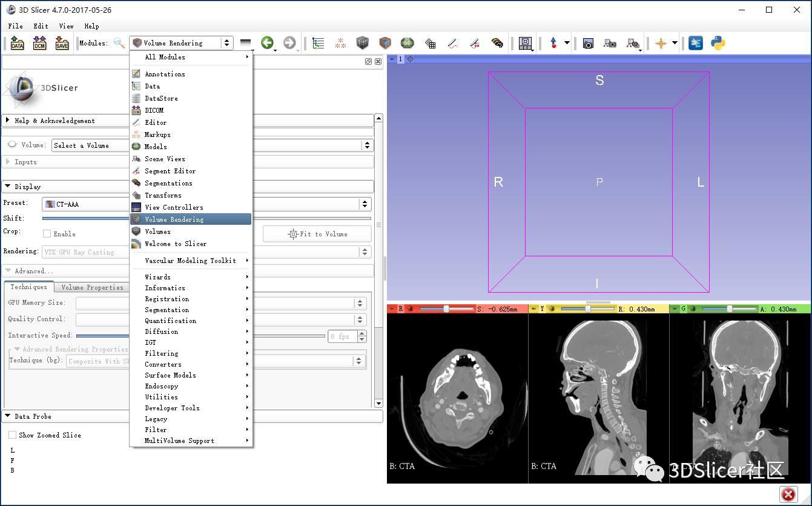The width and height of the screenshot is (812, 506).
Task: Switch to the Techniques tab
Action: (28, 287)
